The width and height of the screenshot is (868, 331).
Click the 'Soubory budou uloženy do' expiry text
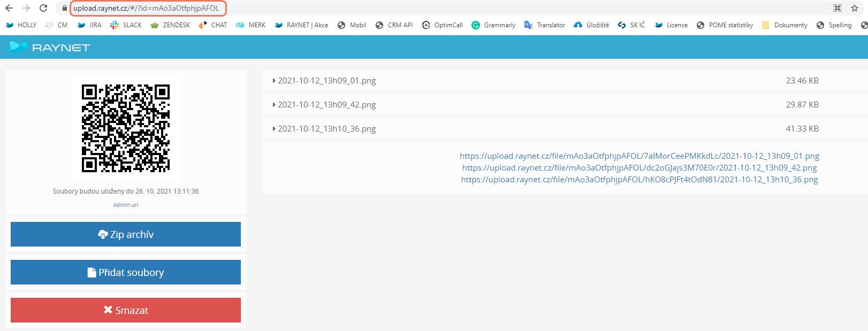[x=126, y=191]
